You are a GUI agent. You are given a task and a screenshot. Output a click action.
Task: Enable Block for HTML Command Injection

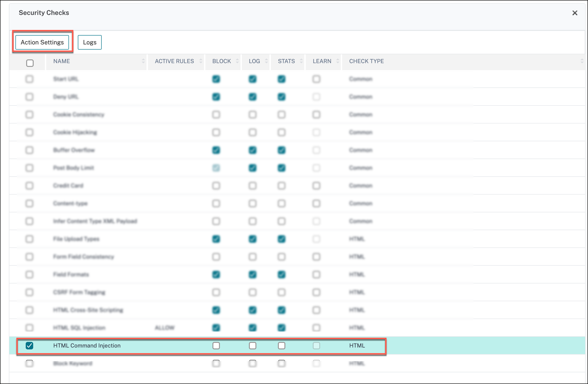pyautogui.click(x=215, y=345)
